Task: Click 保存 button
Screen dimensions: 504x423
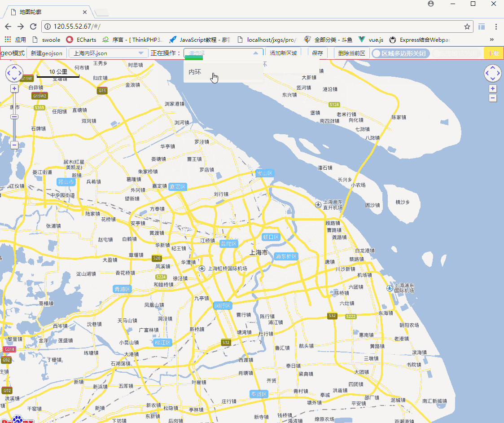Action: tap(318, 53)
